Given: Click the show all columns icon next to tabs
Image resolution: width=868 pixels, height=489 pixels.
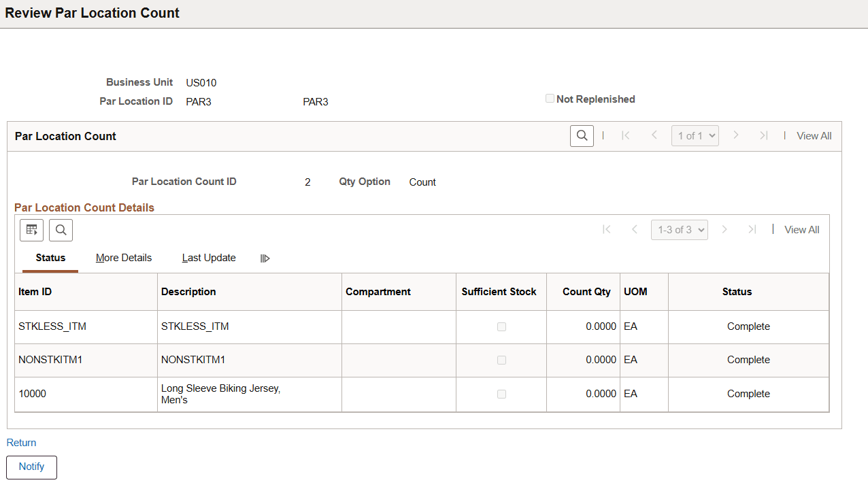Looking at the screenshot, I should (x=265, y=258).
